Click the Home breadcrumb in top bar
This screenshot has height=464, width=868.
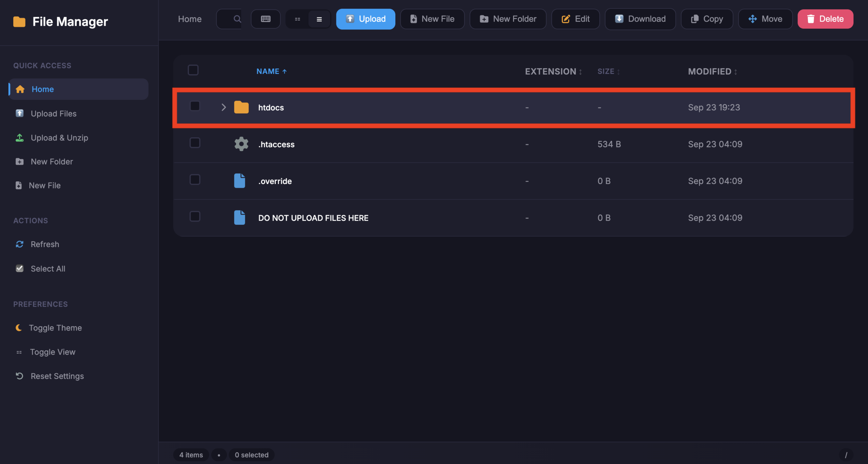coord(190,19)
